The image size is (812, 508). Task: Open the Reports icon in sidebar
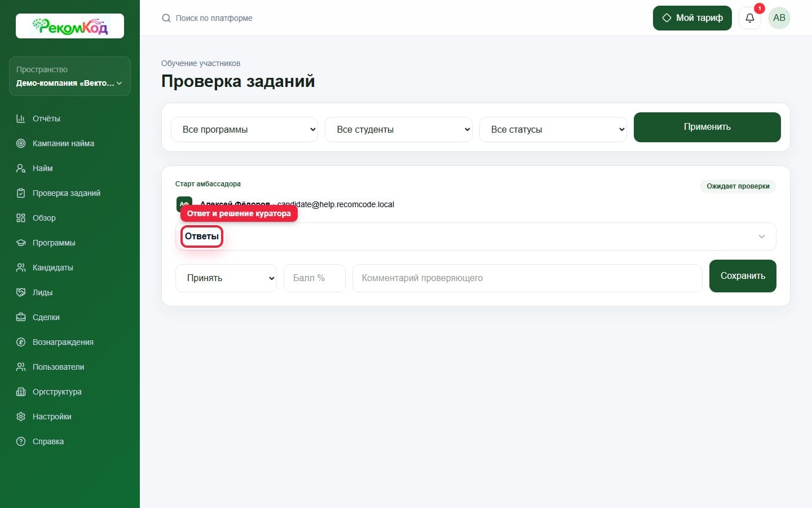21,119
